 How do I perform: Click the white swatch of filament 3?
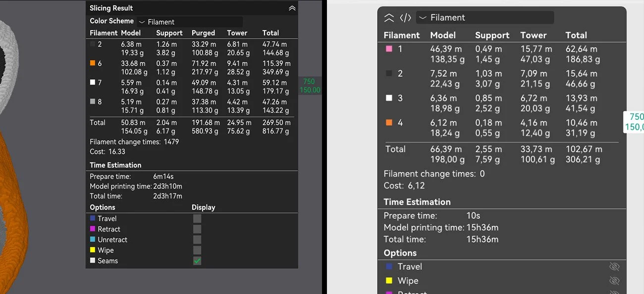click(x=389, y=98)
